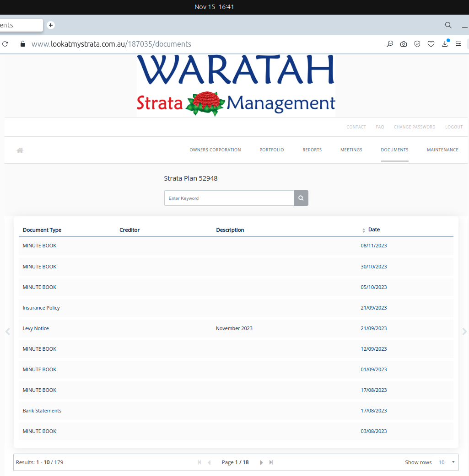The width and height of the screenshot is (469, 476).
Task: Click the magnifier search button beside keyword field
Action: click(301, 198)
